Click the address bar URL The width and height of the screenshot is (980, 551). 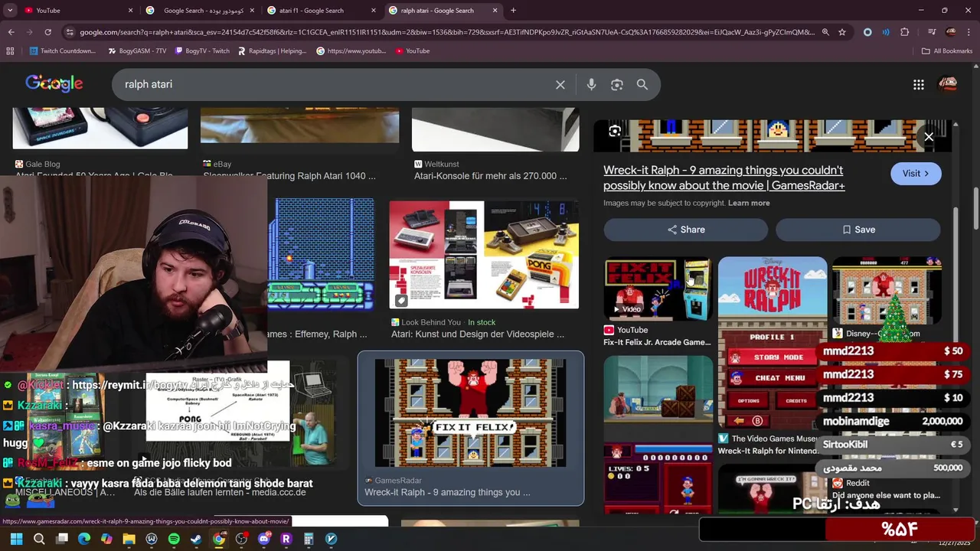(x=447, y=32)
